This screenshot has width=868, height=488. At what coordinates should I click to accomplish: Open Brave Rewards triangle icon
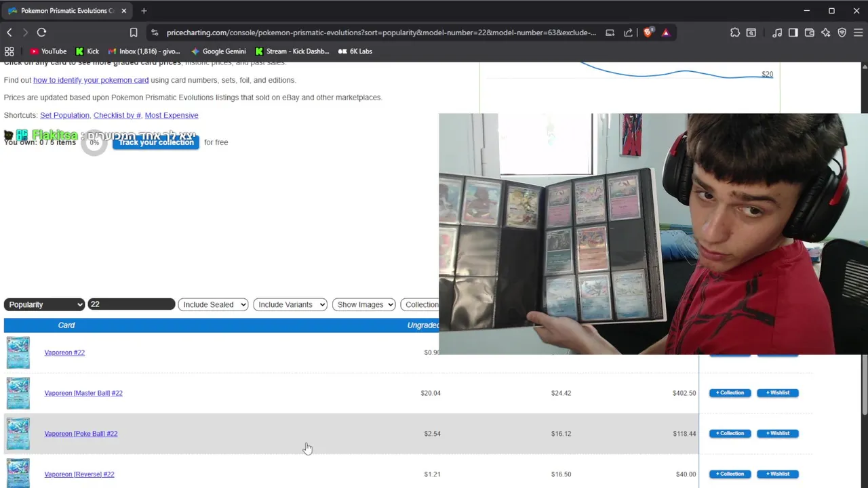(x=665, y=33)
